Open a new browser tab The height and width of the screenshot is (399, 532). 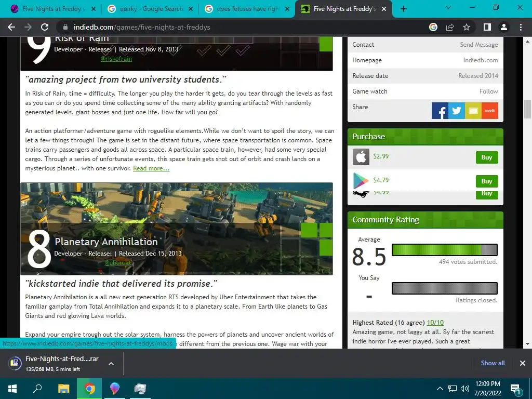(403, 9)
